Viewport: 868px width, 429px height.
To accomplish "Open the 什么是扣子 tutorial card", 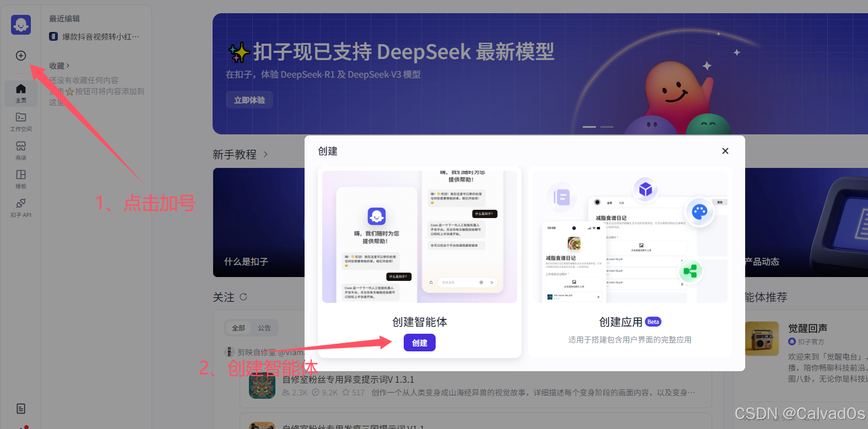I will point(259,222).
